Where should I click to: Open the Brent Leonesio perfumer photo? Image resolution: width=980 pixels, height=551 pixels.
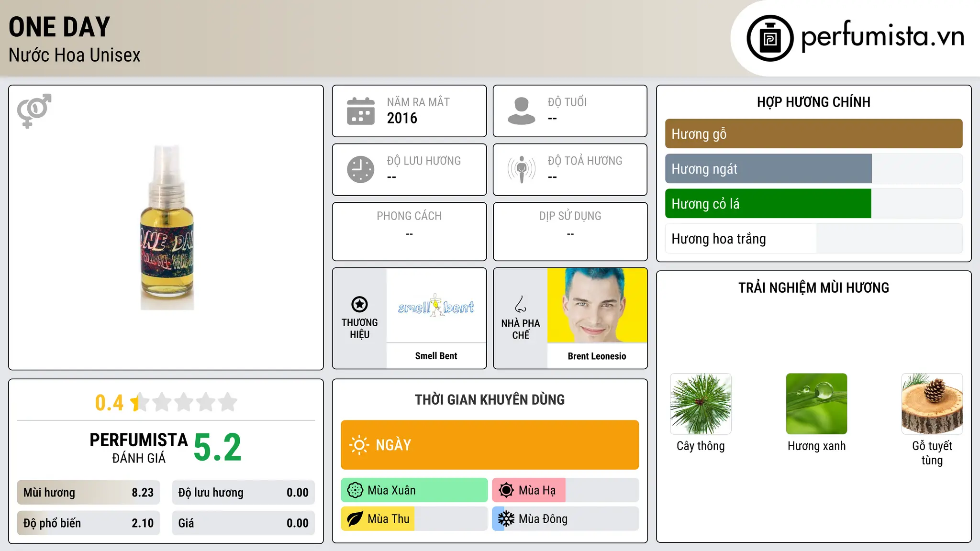597,305
